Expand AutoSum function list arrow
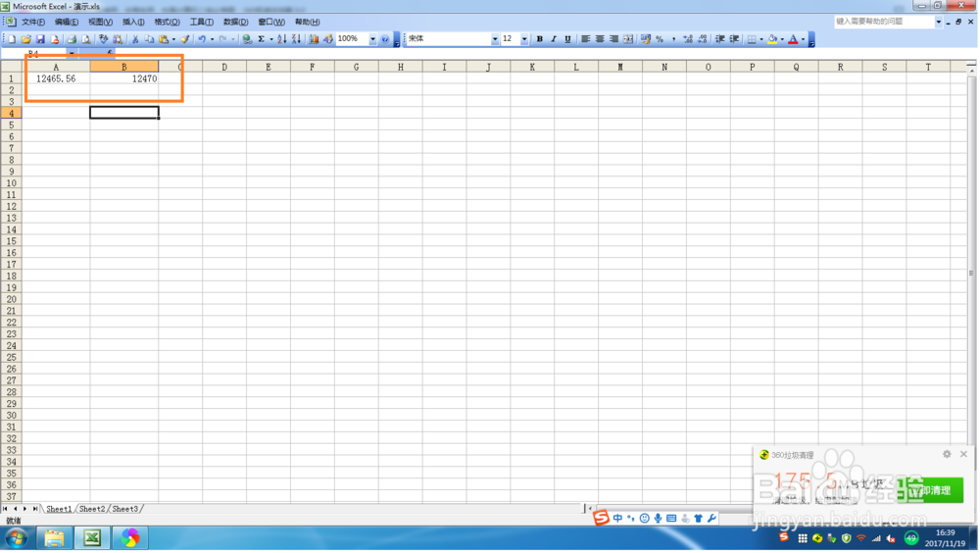Viewport: 980px width, 553px height. tap(271, 39)
